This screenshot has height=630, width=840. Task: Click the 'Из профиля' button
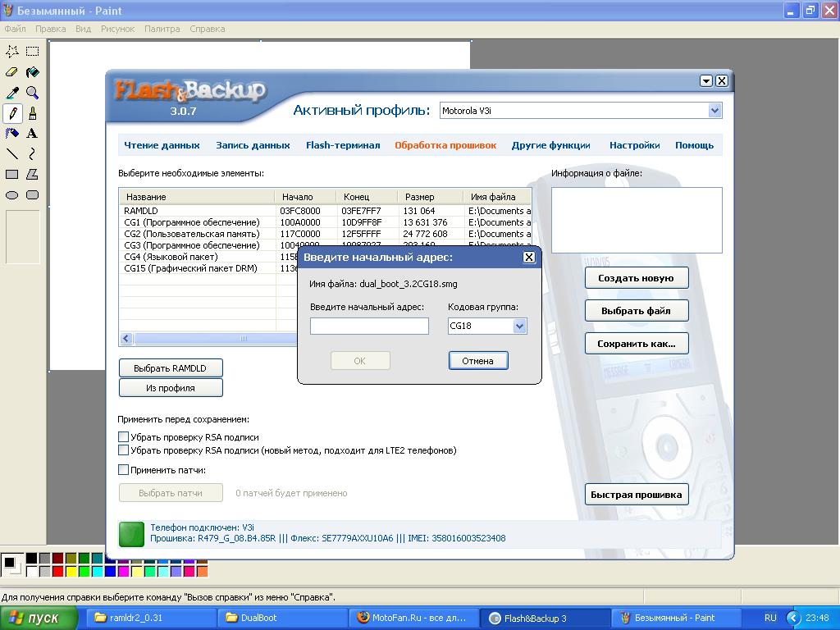tap(171, 388)
